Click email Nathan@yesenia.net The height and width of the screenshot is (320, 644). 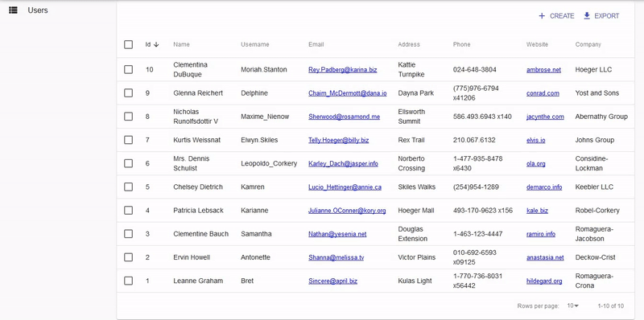coord(337,234)
